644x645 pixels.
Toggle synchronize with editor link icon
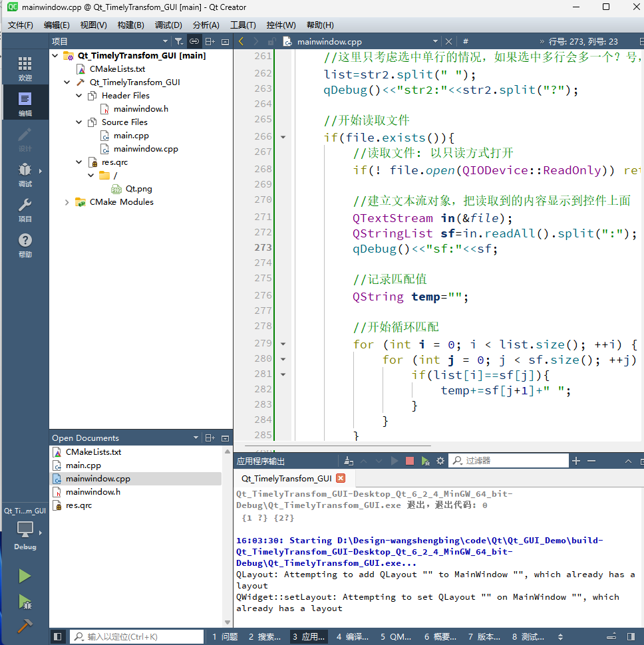pos(194,41)
